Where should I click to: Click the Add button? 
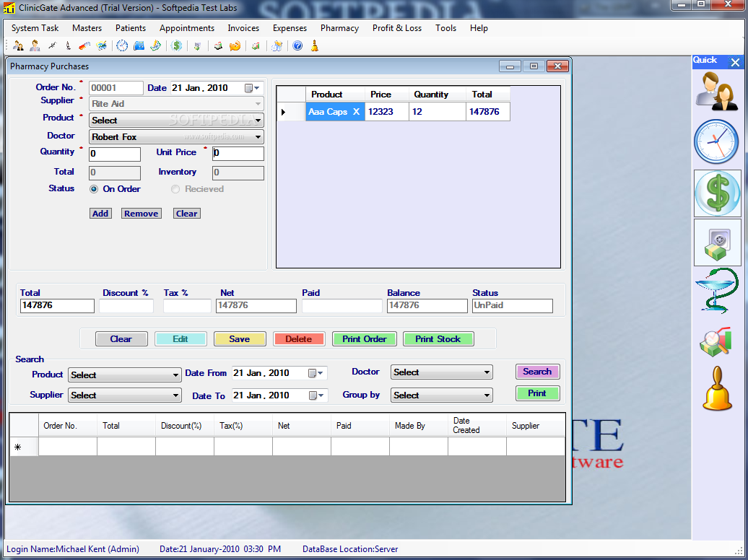click(x=100, y=213)
